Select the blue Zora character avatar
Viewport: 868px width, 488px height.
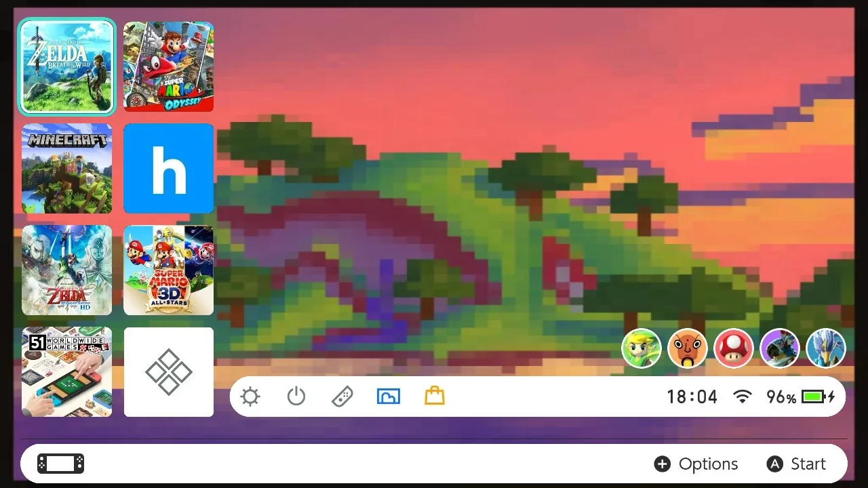click(x=826, y=348)
